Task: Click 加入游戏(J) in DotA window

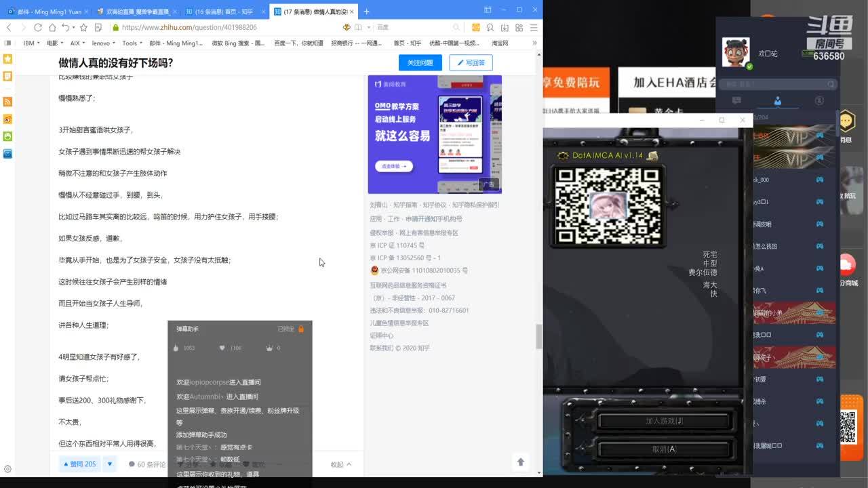Action: pyautogui.click(x=664, y=421)
